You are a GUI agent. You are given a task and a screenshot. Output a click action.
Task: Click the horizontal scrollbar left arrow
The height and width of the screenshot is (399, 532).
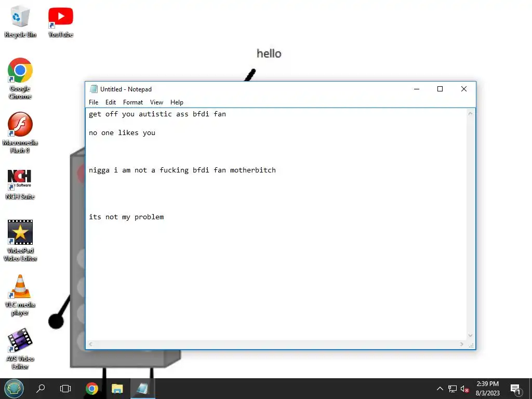coord(90,344)
